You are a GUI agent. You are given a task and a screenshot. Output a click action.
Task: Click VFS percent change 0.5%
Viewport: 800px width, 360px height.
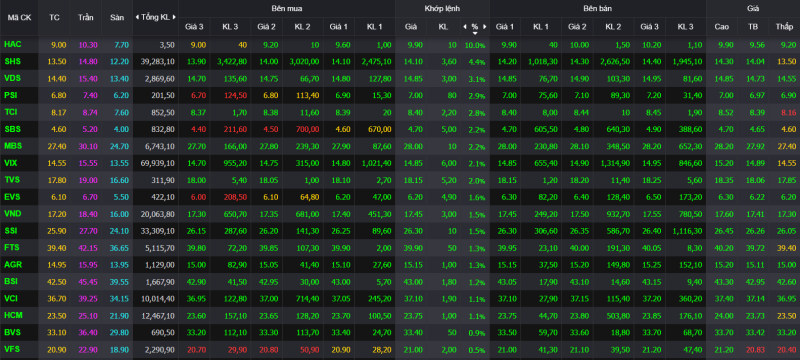[477, 349]
